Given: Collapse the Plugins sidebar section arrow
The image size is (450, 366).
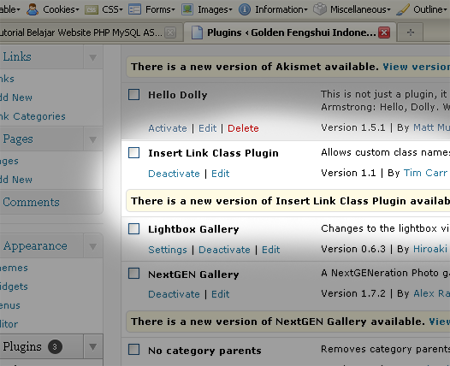Looking at the screenshot, I should (x=93, y=347).
